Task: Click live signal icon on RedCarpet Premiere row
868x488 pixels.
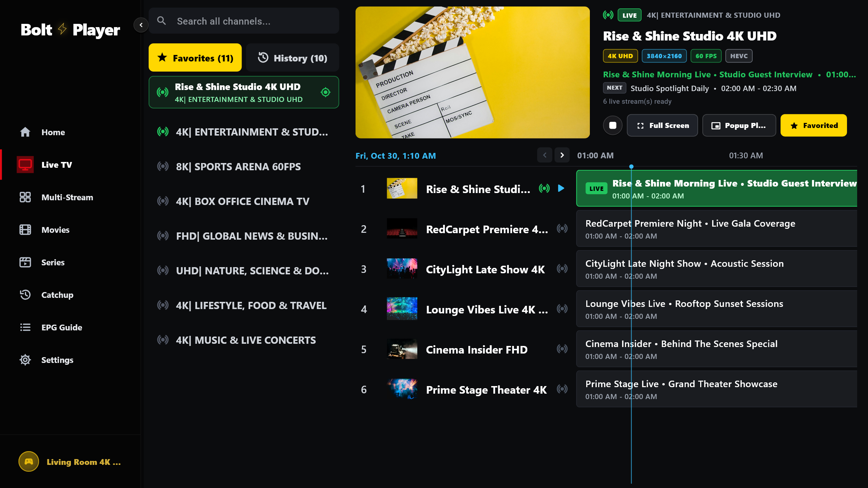Action: click(562, 228)
